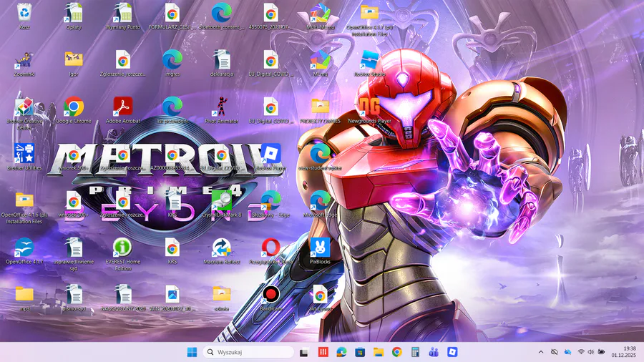Open the Kosz recycle bin icon
Viewport: 644px width, 362px height.
24,12
